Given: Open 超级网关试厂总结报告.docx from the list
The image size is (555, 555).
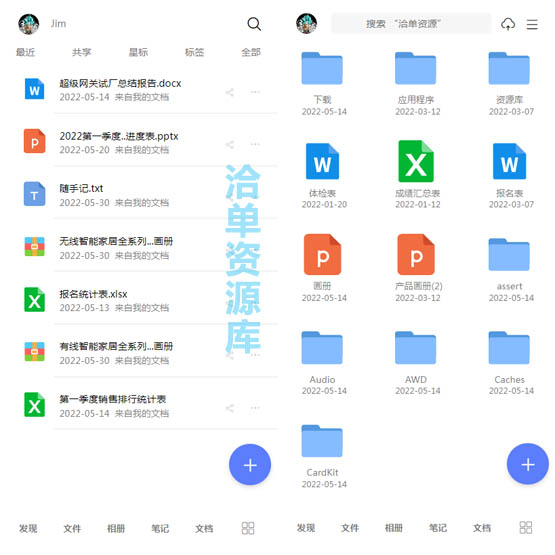Looking at the screenshot, I should pos(149,89).
